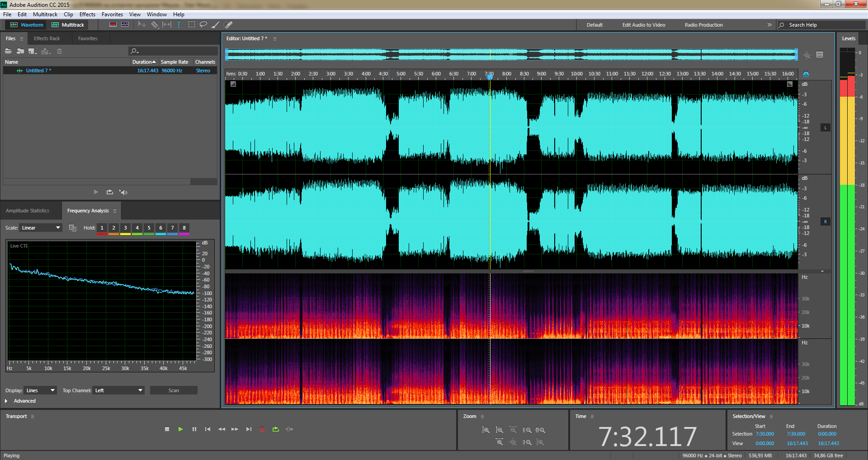
Task: Open the Editor Untitled 7 panel menu
Action: [x=275, y=38]
